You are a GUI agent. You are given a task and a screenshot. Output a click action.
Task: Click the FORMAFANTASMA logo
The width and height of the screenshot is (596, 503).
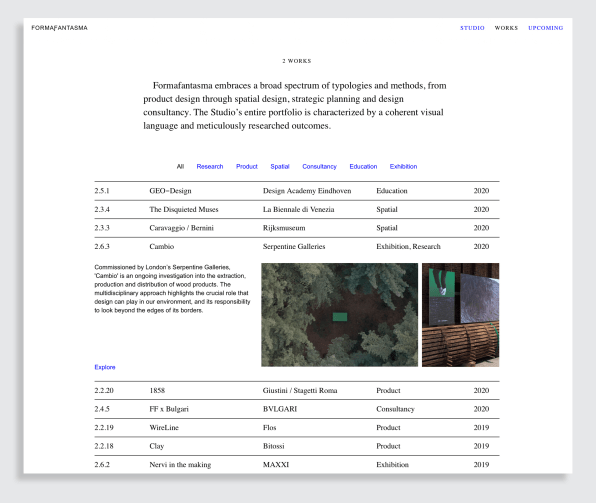pyautogui.click(x=59, y=28)
